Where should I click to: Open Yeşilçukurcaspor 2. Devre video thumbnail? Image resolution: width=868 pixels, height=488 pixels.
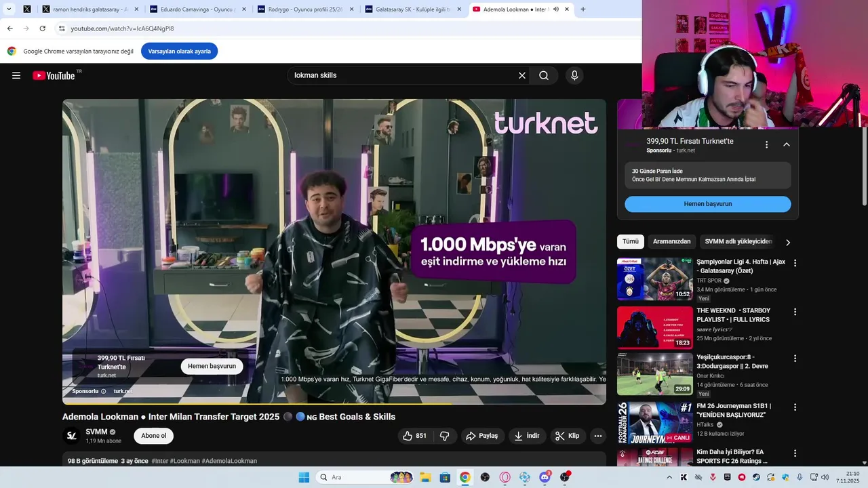[654, 373]
